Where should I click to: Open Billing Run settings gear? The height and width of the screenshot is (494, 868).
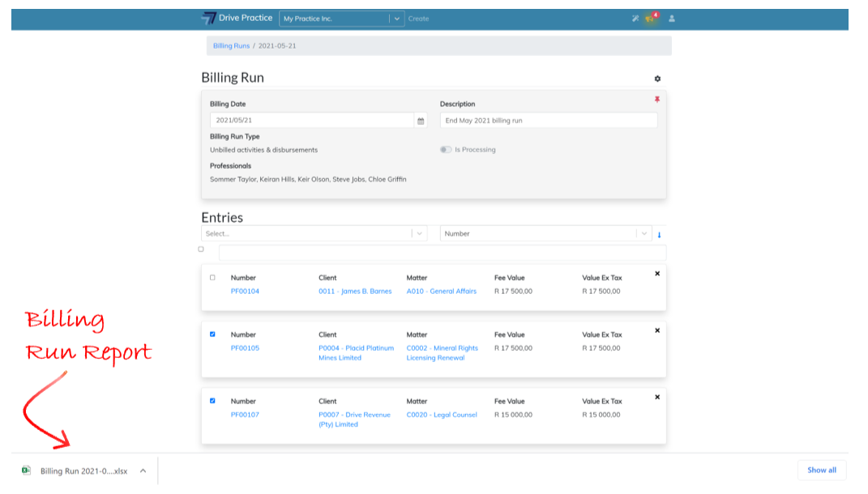coord(657,79)
